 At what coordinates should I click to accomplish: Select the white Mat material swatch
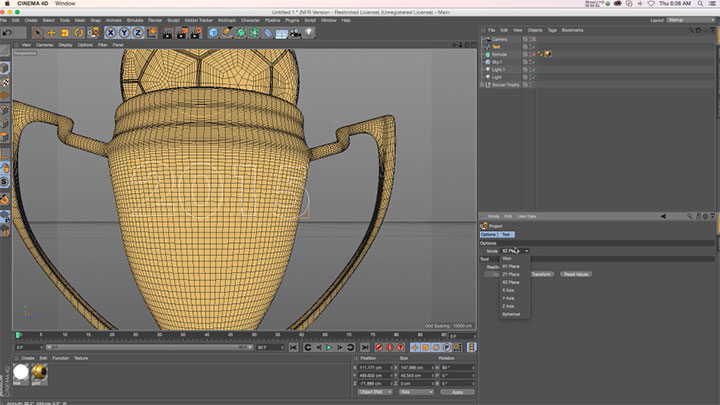pyautogui.click(x=21, y=372)
